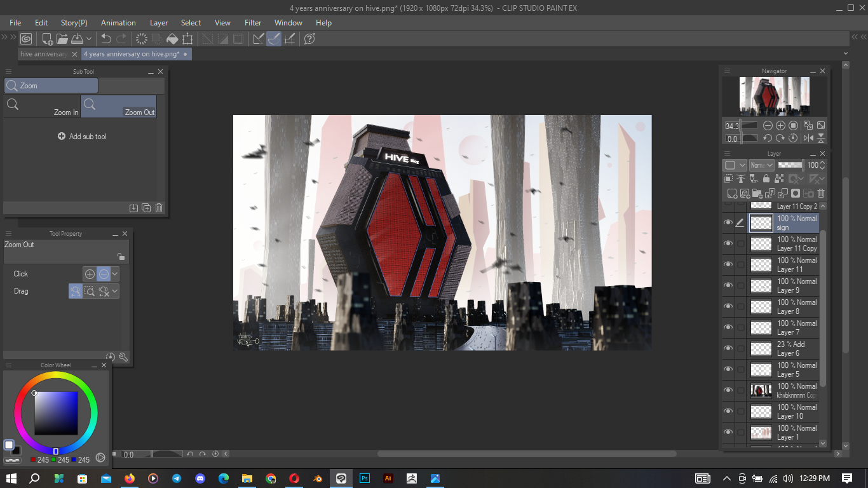Click the Open file folder toolbar icon
The image size is (868, 488).
point(62,39)
